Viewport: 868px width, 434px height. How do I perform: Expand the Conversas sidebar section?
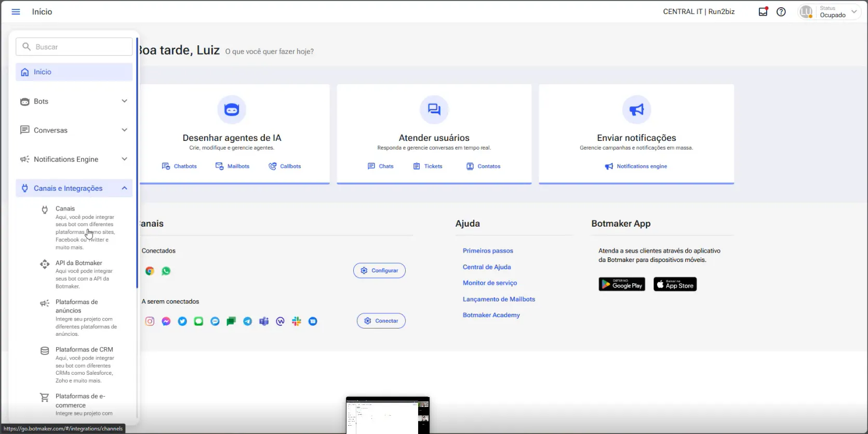pos(74,130)
